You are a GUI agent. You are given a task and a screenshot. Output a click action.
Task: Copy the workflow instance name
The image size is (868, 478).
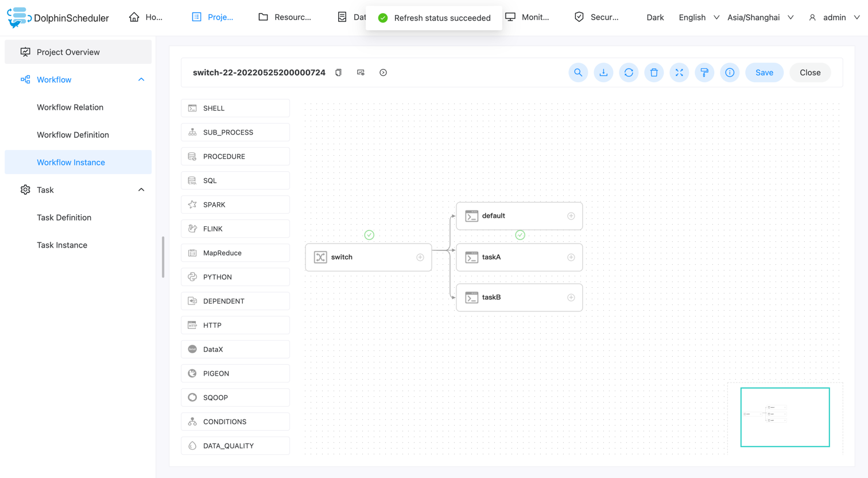click(x=338, y=72)
